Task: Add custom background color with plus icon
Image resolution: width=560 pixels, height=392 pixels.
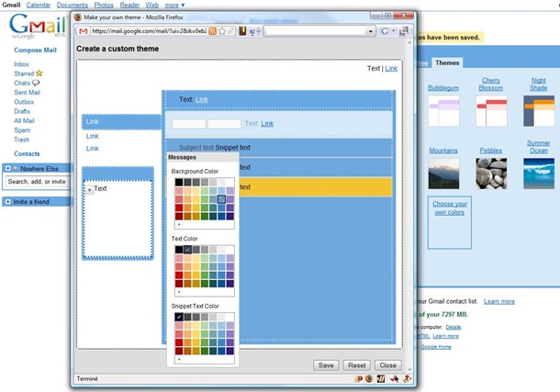Action: click(x=179, y=225)
